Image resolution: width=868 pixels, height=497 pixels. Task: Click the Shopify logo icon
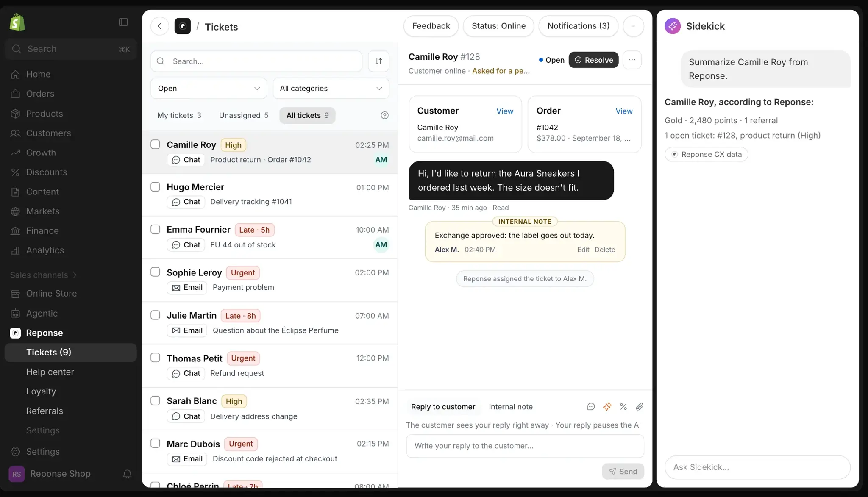[17, 22]
